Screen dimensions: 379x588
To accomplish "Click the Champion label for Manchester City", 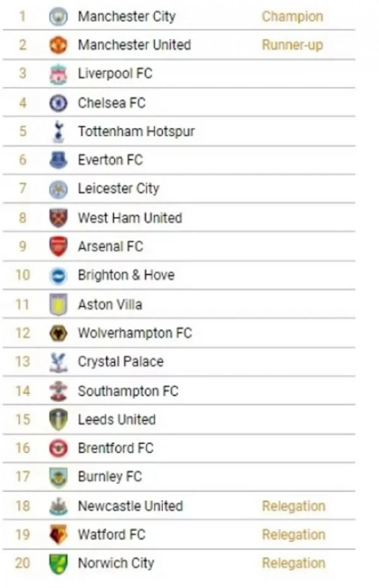I will 292,17.
